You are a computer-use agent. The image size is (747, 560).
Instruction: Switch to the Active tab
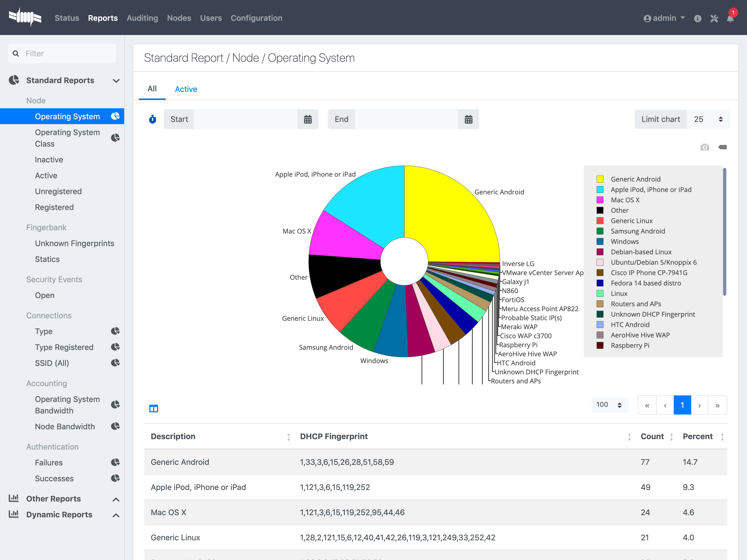tap(186, 89)
